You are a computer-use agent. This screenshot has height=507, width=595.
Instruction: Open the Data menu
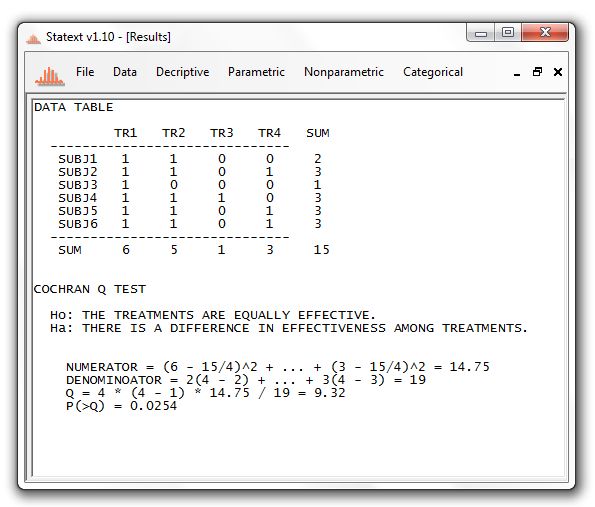click(x=125, y=72)
